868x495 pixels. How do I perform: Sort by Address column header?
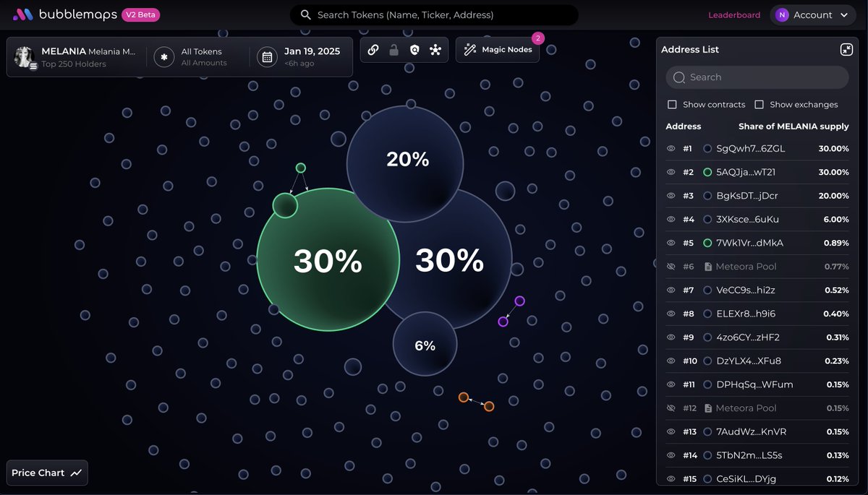pos(684,126)
